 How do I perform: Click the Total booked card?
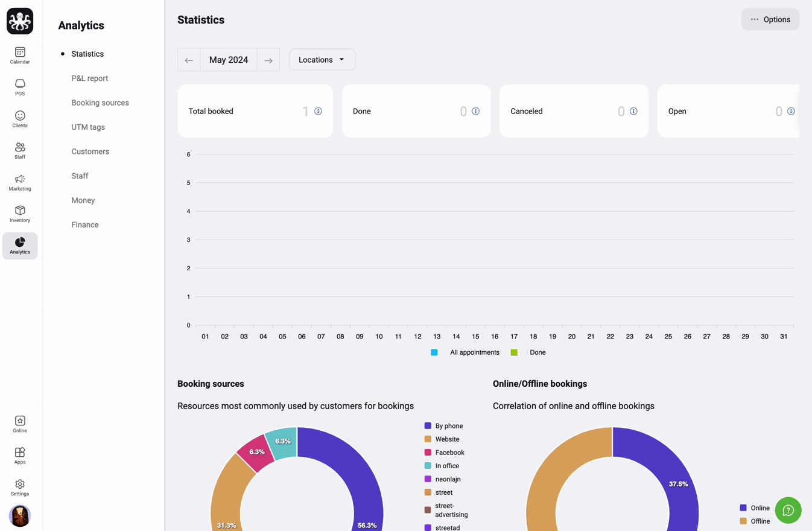pyautogui.click(x=255, y=111)
